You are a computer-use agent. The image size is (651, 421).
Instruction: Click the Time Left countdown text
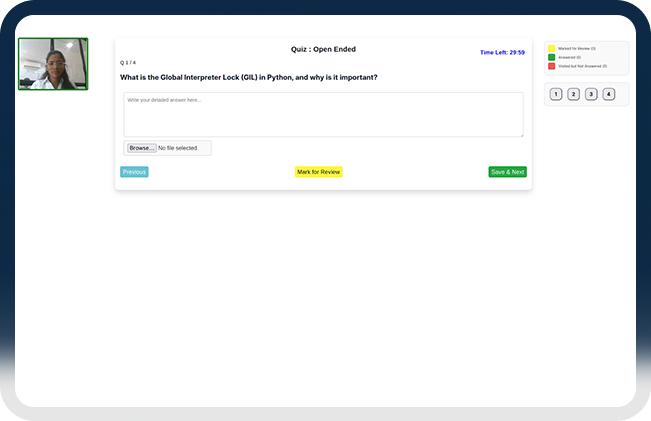coord(502,52)
